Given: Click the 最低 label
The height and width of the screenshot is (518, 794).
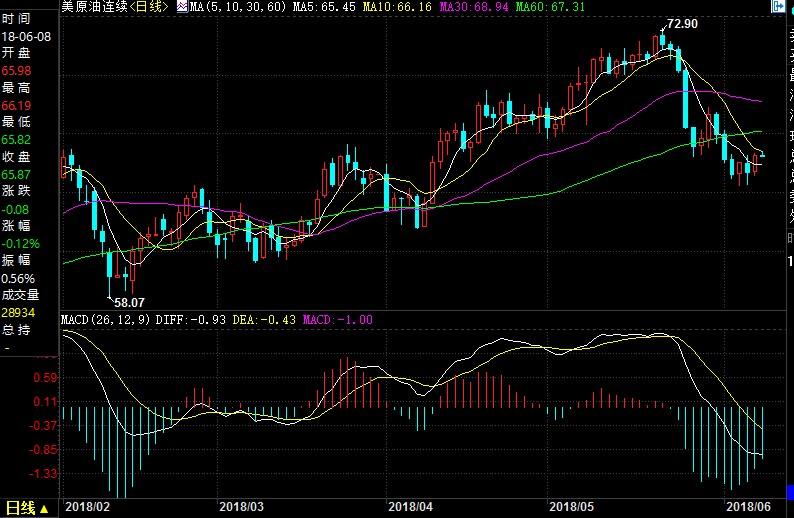Looking at the screenshot, I should pos(16,122).
